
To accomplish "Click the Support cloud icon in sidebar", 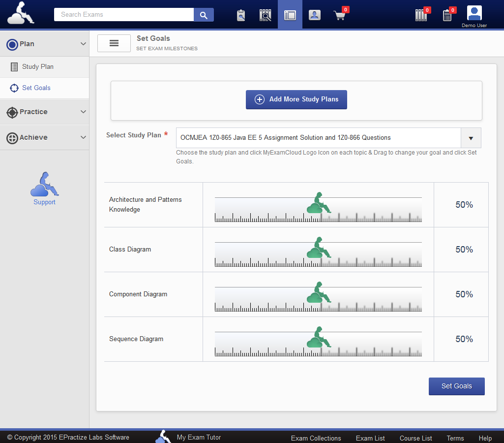I will (44, 185).
